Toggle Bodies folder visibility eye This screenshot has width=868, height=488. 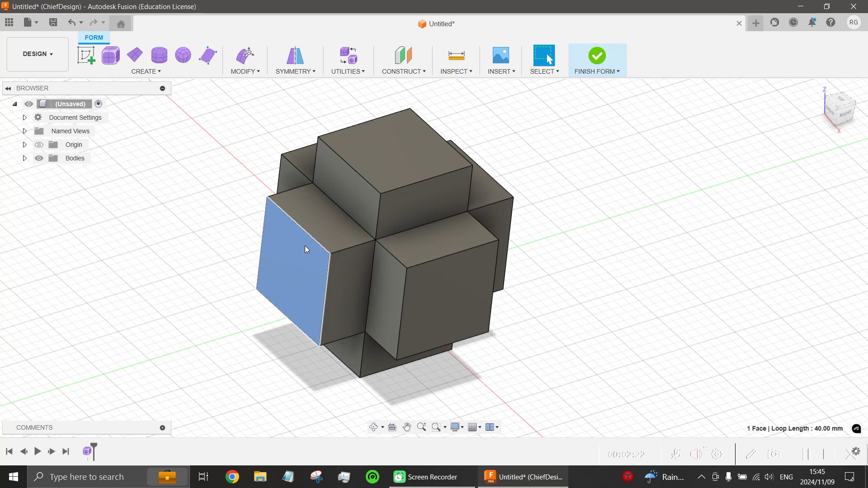click(39, 158)
